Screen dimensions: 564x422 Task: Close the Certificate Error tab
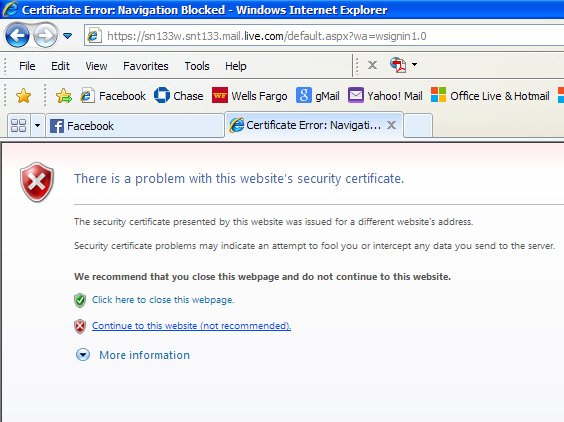tap(391, 125)
